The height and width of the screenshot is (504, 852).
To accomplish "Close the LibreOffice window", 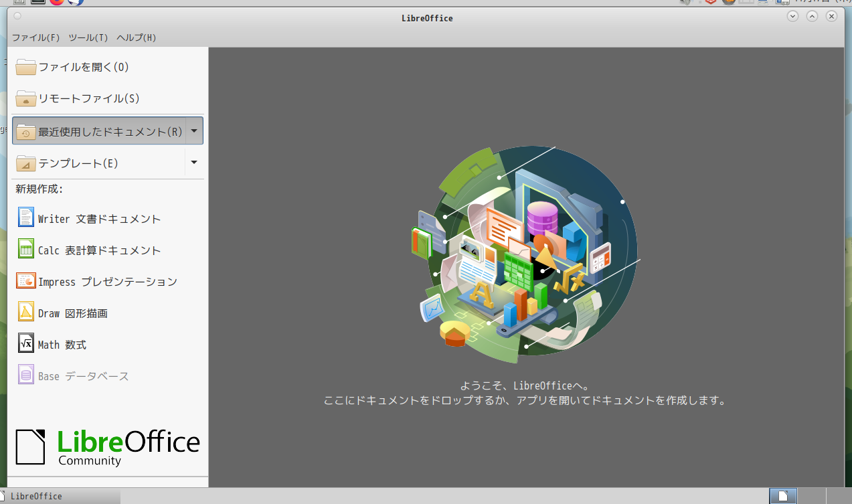I will coord(832,16).
